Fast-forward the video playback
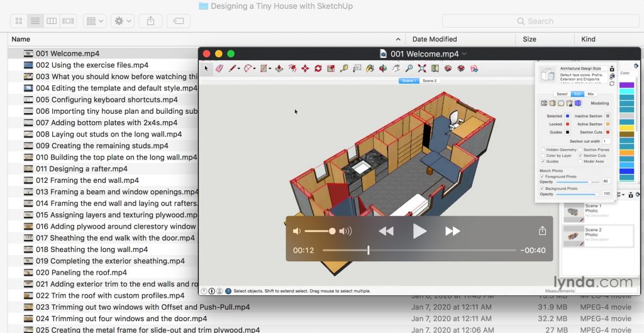The width and height of the screenshot is (644, 333). tap(453, 231)
